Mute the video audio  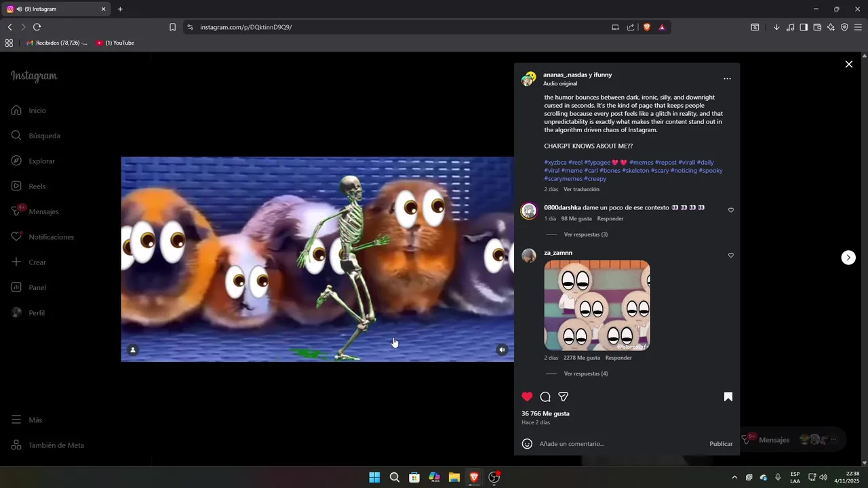[x=502, y=350]
